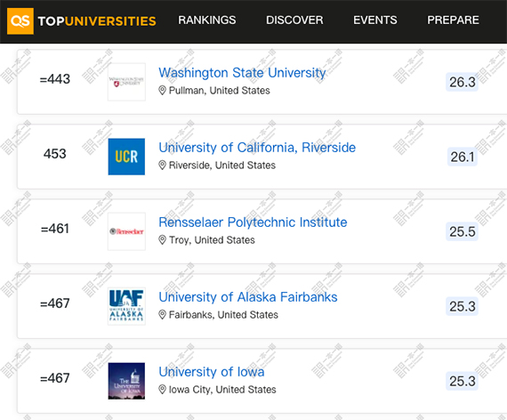Click the UCR logo icon
The width and height of the screenshot is (507, 420).
pyautogui.click(x=126, y=157)
